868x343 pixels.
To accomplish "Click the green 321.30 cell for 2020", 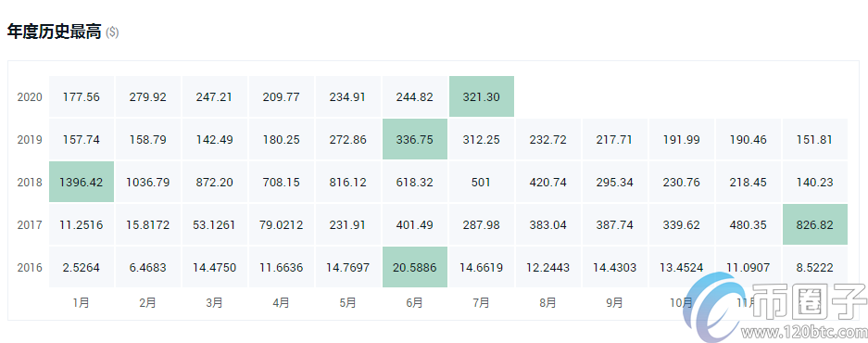I will tap(481, 96).
